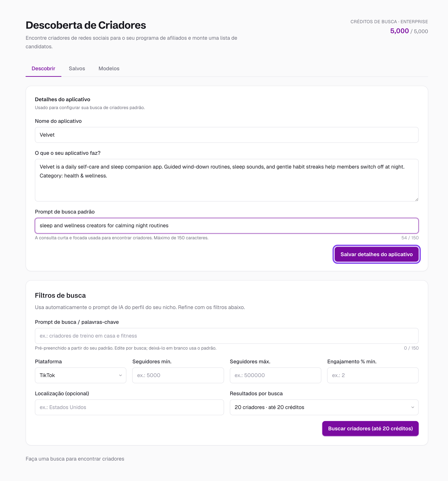Focus the Engajamento % mín. field
448x481 pixels.
pyautogui.click(x=373, y=375)
